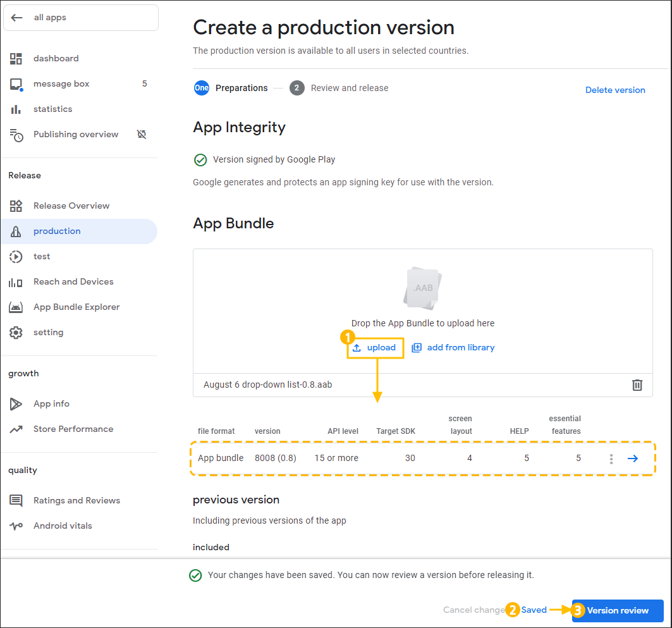672x628 pixels.
Task: Click the .AAB drop zone thumbnail
Action: point(422,288)
